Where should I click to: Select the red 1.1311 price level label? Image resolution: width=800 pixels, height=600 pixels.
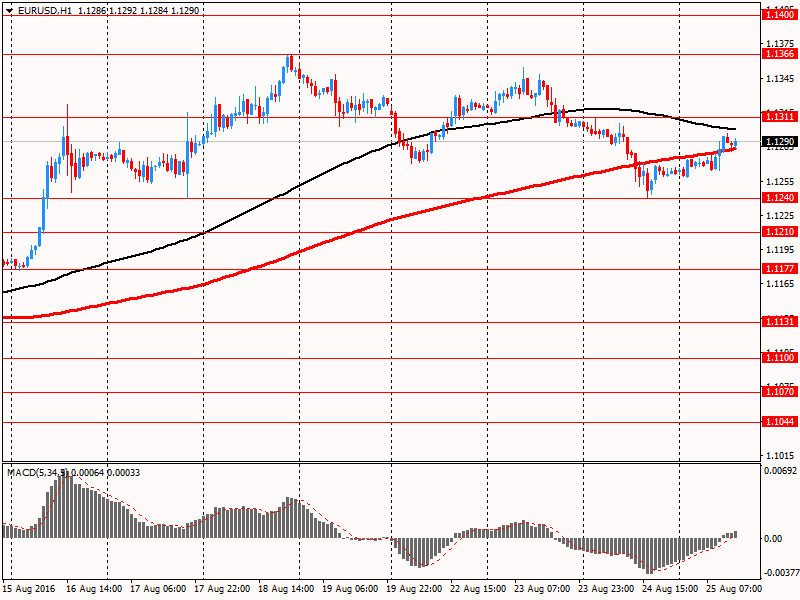(780, 117)
